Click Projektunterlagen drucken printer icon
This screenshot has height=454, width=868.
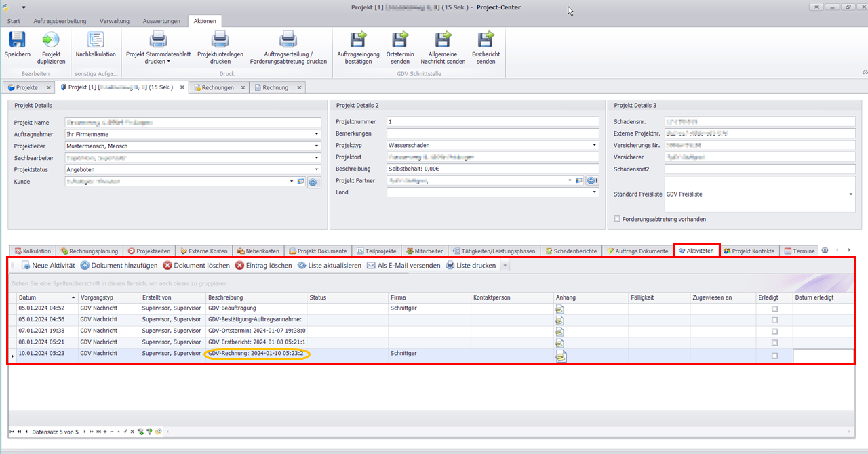click(x=220, y=41)
